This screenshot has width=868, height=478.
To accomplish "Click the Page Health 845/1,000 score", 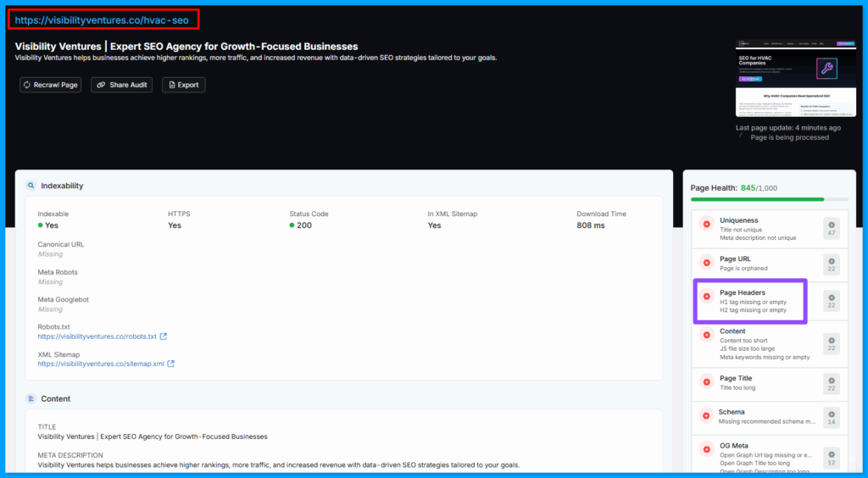I will pyautogui.click(x=759, y=188).
